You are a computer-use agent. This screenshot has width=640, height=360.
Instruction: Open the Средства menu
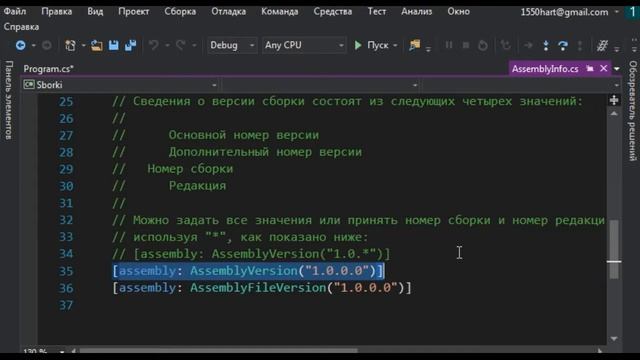(x=333, y=12)
